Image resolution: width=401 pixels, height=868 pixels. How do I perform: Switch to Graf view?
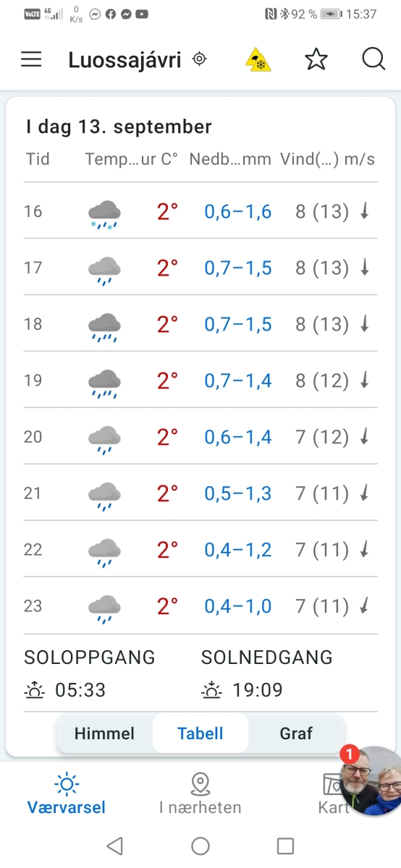coord(296,733)
